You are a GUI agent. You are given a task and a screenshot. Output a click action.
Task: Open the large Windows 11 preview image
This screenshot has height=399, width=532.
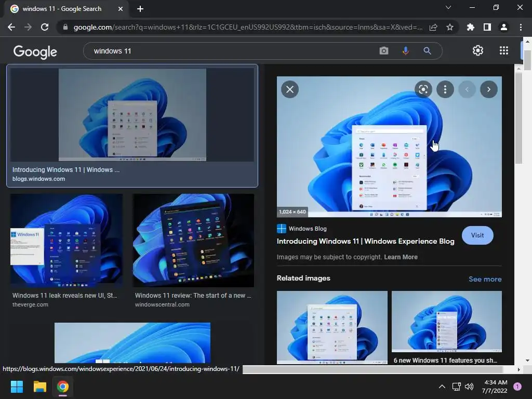coord(389,147)
